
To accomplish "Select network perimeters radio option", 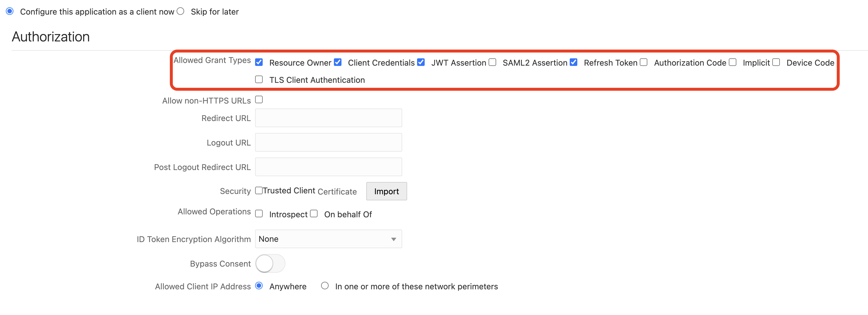I will coord(325,286).
